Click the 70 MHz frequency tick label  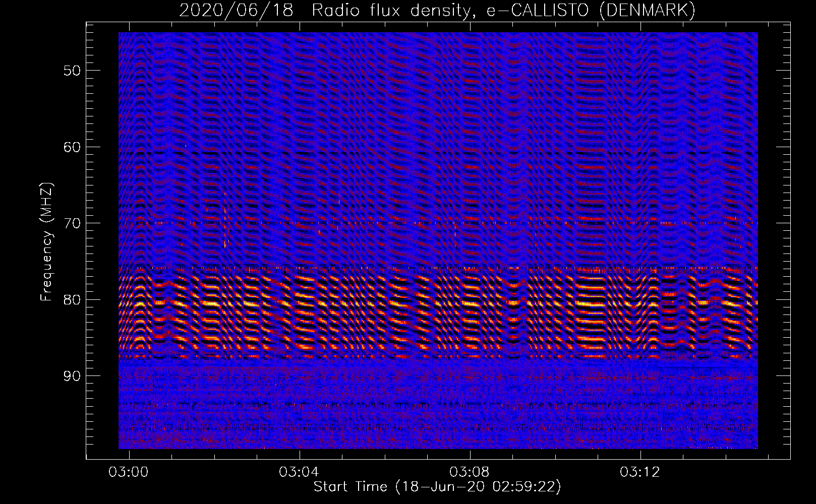pos(72,223)
